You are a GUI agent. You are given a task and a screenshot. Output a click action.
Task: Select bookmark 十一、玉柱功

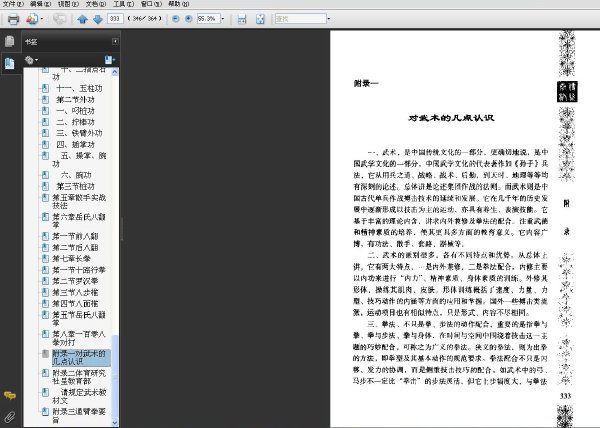(x=79, y=88)
